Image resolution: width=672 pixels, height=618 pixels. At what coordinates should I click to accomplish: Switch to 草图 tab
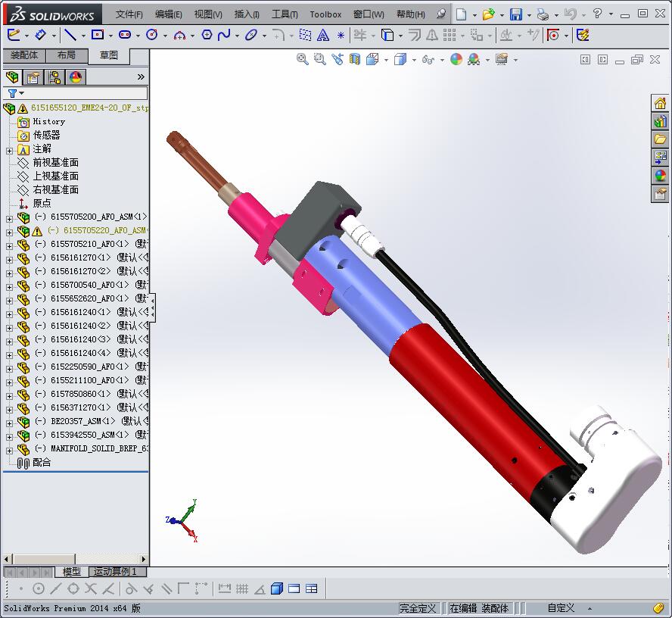[x=108, y=56]
